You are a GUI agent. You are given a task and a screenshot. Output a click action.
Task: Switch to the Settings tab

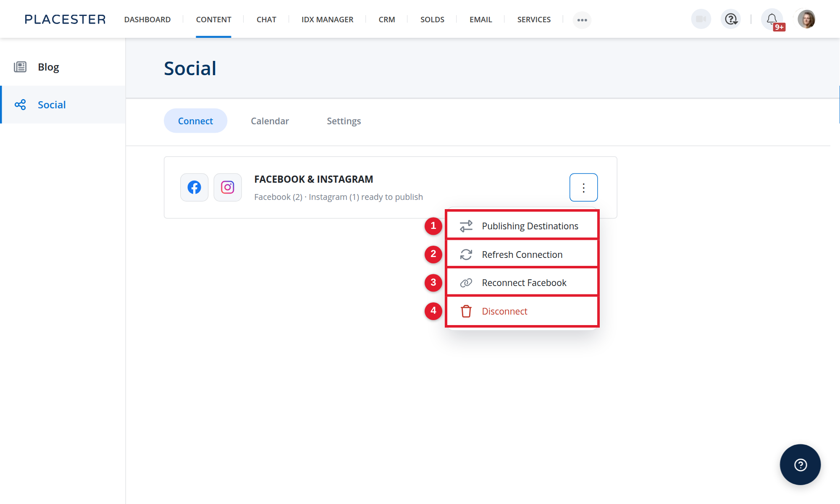tap(344, 121)
